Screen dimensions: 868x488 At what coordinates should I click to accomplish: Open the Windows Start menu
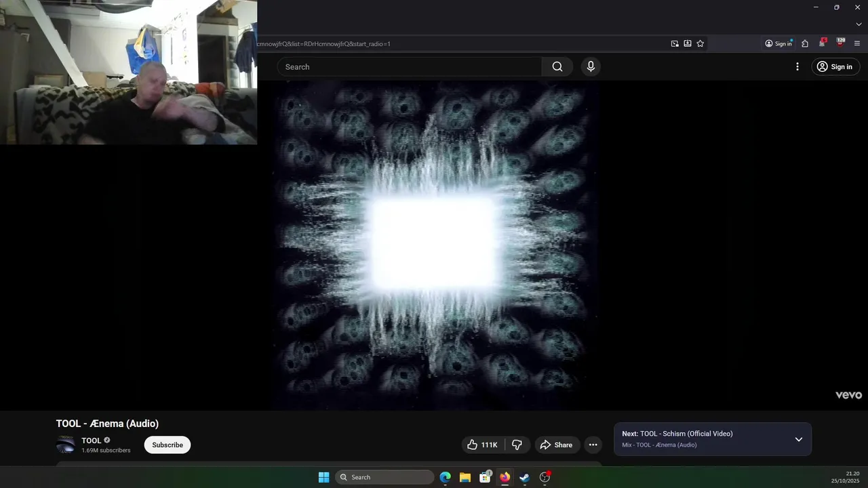(324, 477)
